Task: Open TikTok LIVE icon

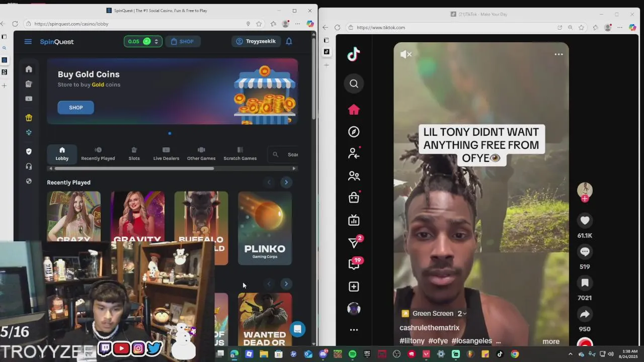Action: [x=354, y=220]
